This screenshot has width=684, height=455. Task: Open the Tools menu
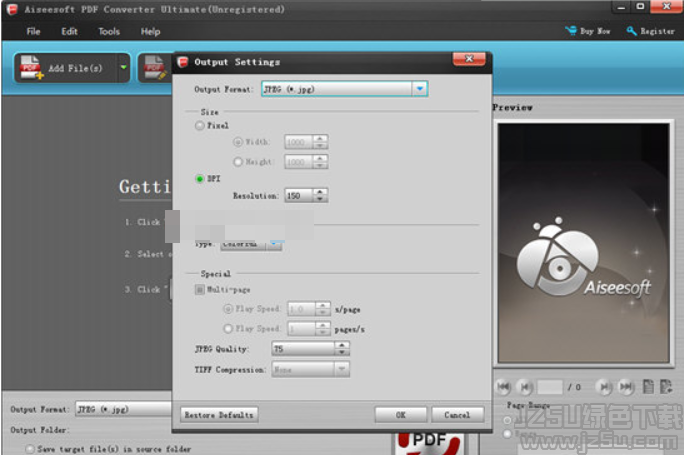coord(109,31)
